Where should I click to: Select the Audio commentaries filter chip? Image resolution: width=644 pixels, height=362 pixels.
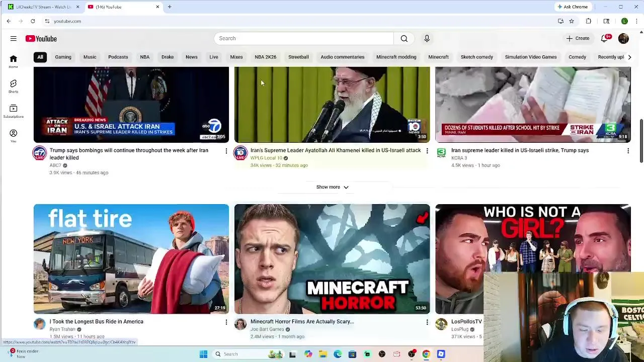pos(342,57)
